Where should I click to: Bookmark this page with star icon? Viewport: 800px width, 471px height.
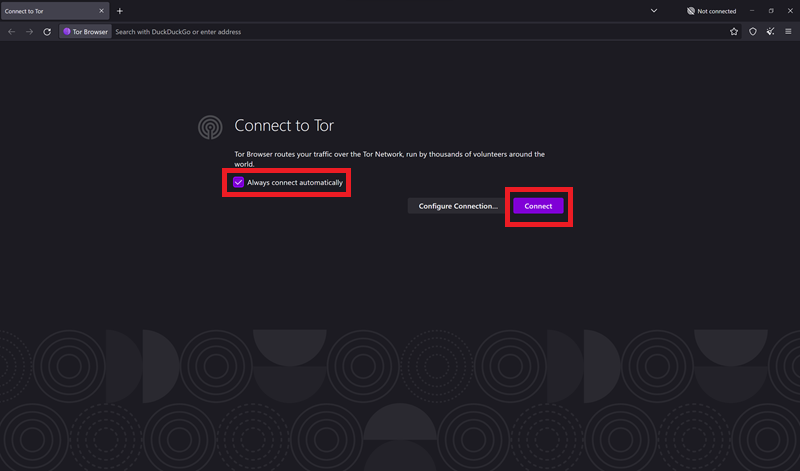734,32
